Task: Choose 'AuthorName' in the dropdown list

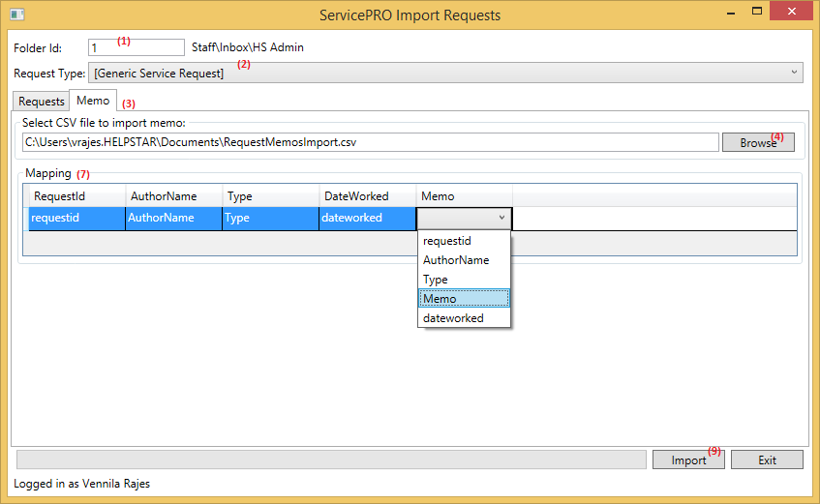Action: pos(464,260)
